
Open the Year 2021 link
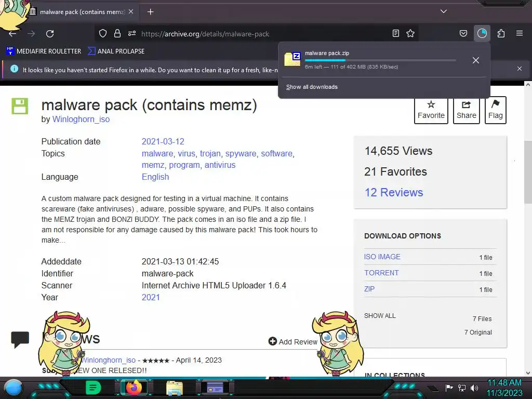coord(150,297)
